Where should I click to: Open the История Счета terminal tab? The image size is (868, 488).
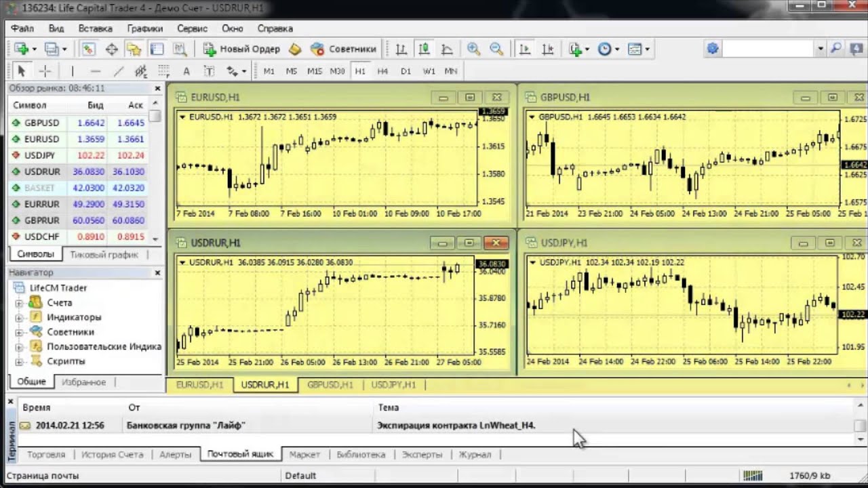click(112, 454)
